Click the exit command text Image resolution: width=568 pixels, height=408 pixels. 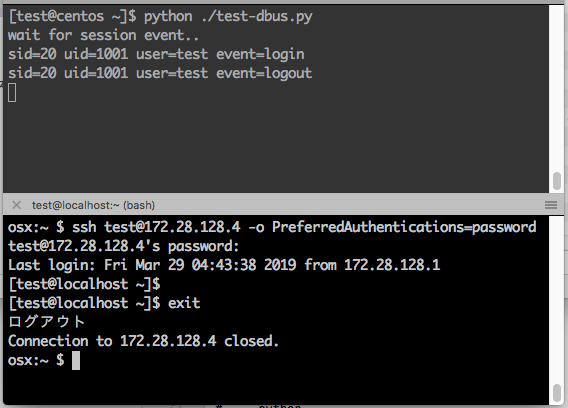click(184, 303)
